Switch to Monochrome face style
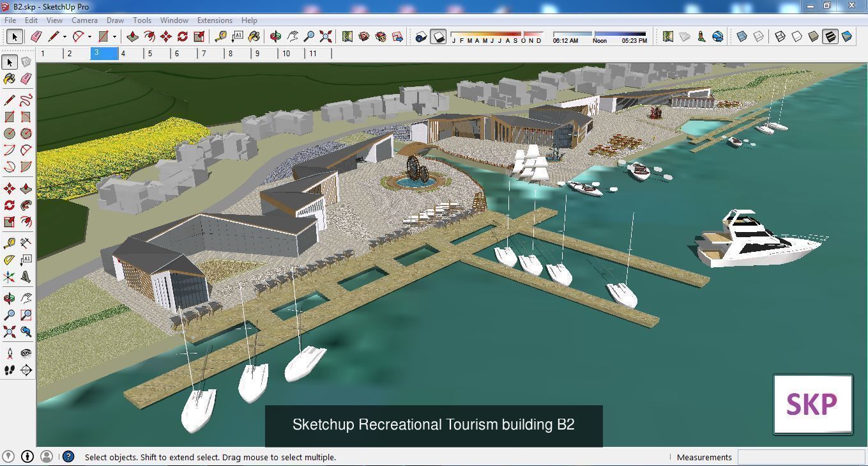Image resolution: width=868 pixels, height=466 pixels. [x=846, y=36]
